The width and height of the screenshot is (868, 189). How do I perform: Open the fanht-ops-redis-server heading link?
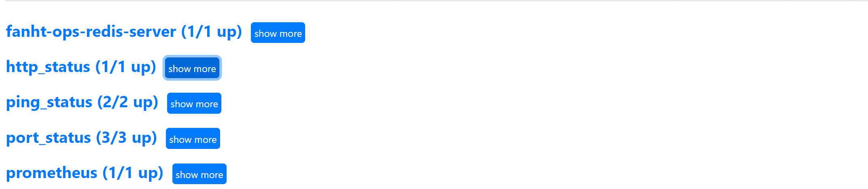coord(124,32)
